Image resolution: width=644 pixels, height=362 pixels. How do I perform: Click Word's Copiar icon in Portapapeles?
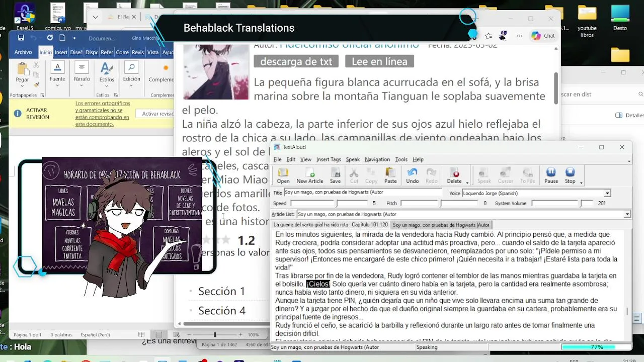(36, 74)
